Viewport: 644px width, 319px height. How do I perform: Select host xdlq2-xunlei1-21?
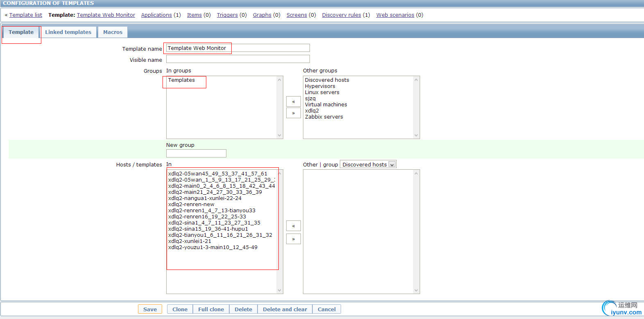[190, 241]
